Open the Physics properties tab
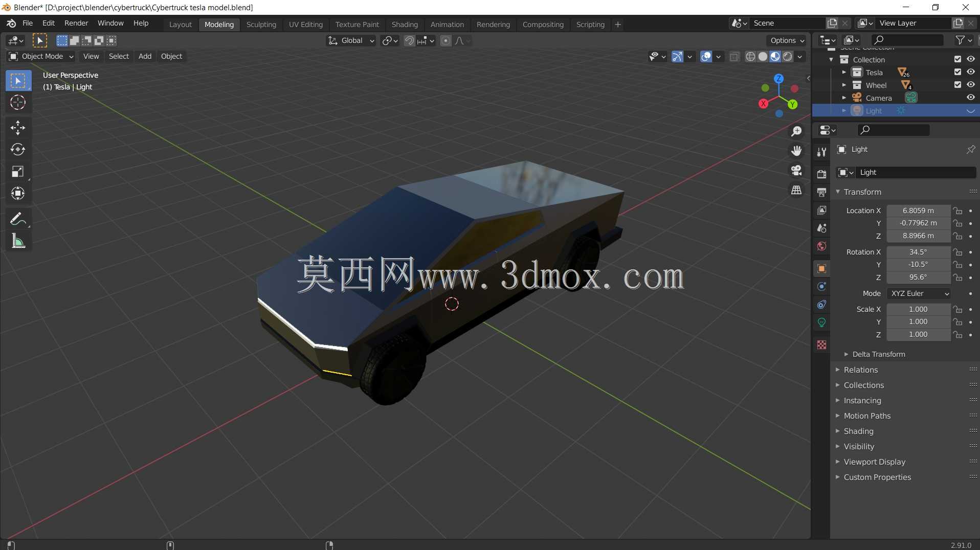This screenshot has width=980, height=550. (821, 286)
